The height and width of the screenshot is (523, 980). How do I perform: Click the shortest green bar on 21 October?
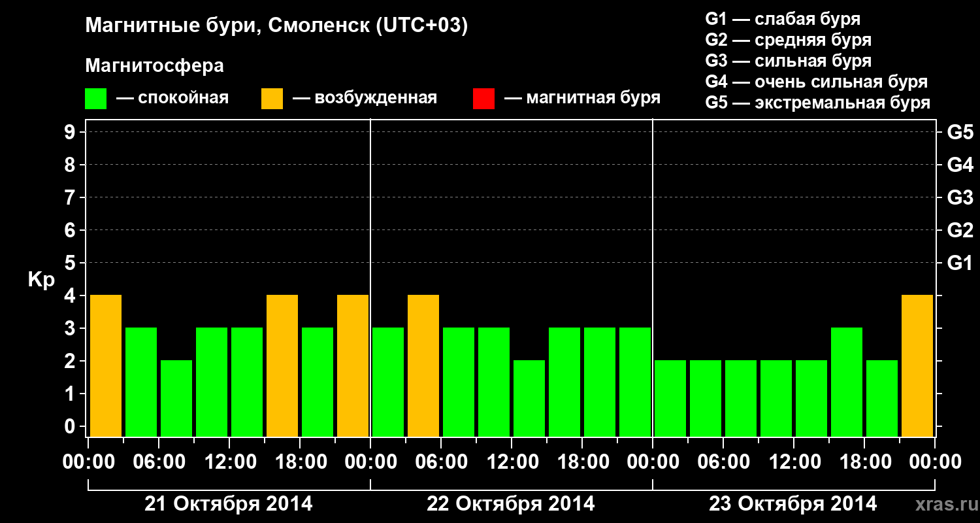(176, 398)
